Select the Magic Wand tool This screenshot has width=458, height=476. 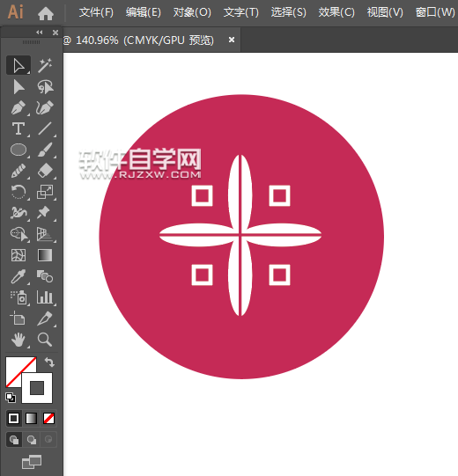tap(45, 65)
